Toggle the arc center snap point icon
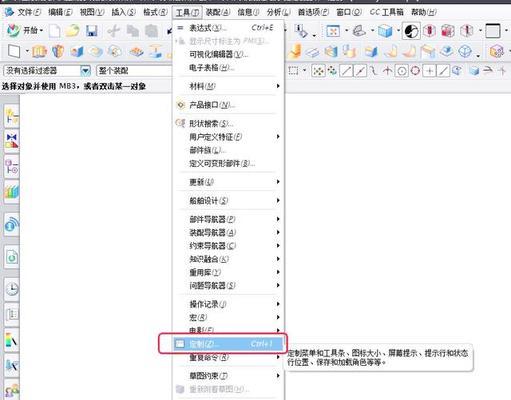This screenshot has width=511, height=400. (x=402, y=71)
